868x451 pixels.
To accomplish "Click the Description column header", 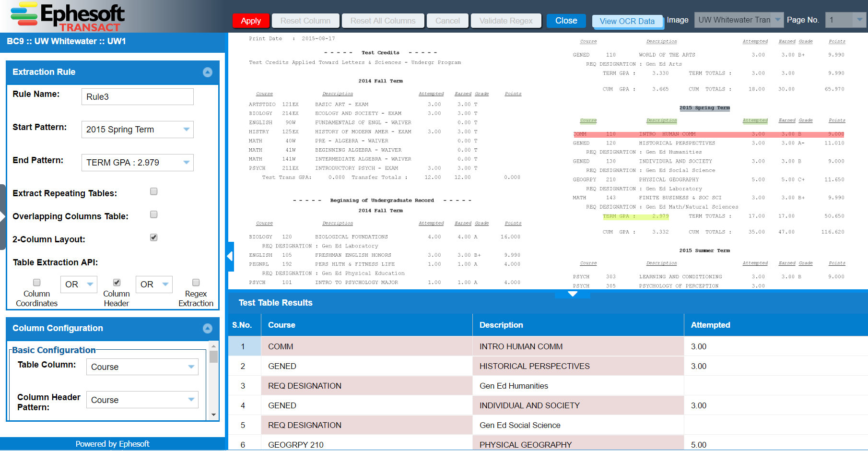I will 501,325.
